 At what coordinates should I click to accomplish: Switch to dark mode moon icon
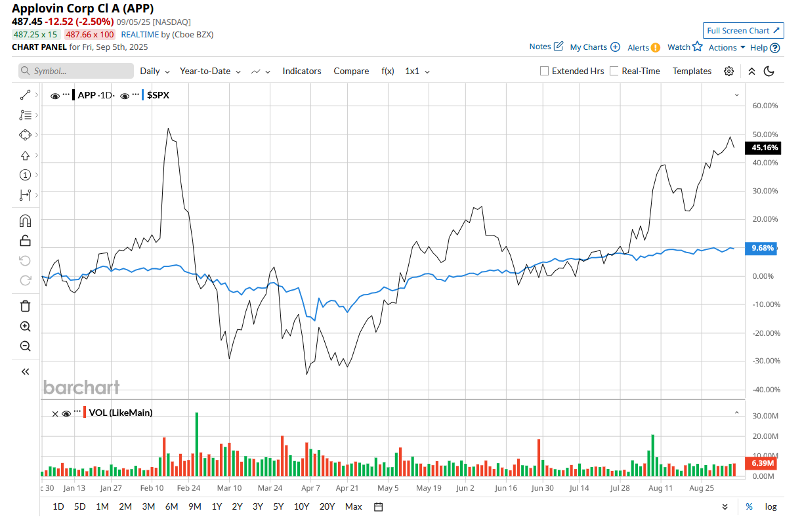(x=770, y=71)
